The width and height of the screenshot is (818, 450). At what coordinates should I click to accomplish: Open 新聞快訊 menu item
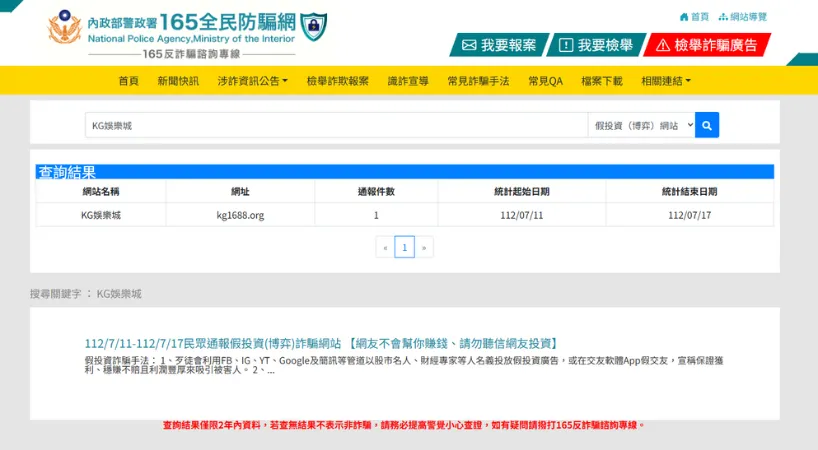(x=178, y=81)
